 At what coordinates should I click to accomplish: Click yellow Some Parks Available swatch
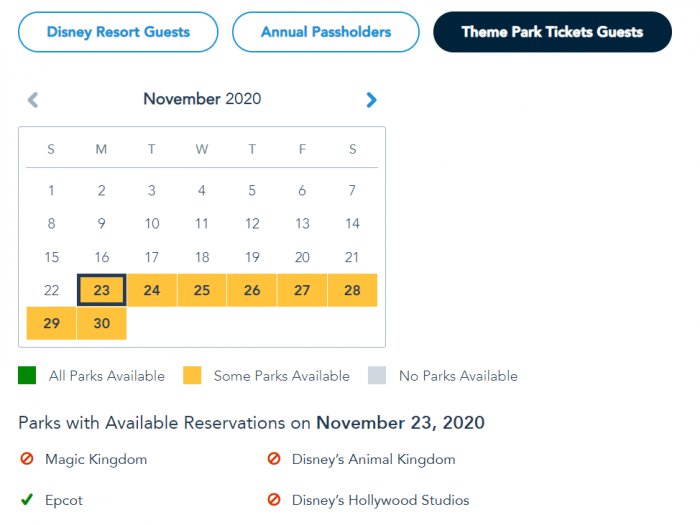(x=192, y=376)
